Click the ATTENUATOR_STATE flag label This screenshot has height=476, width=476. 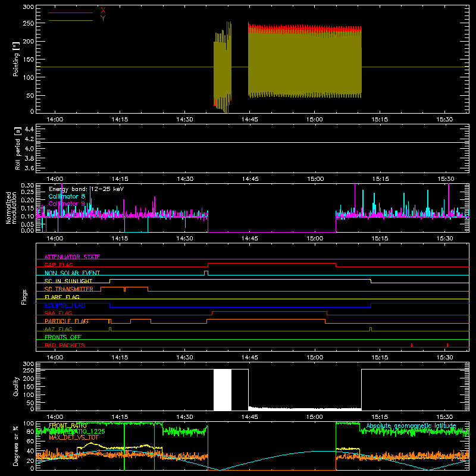coord(72,257)
